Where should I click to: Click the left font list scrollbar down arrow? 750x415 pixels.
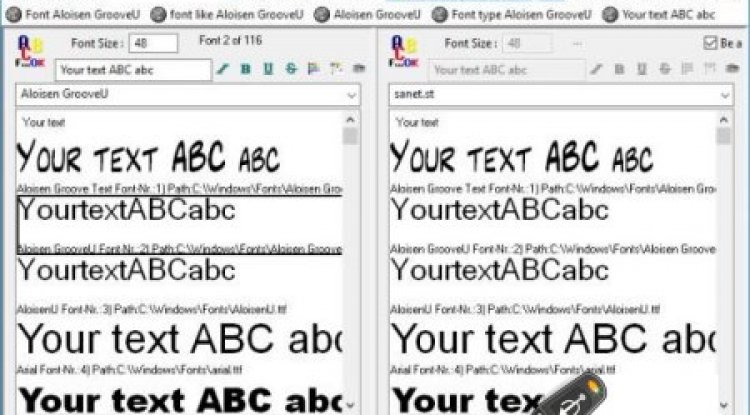pyautogui.click(x=350, y=405)
